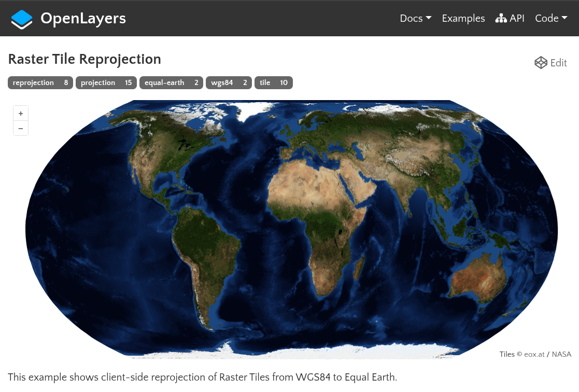Choose the tile tag
Image resolution: width=579 pixels, height=392 pixels.
pos(273,83)
